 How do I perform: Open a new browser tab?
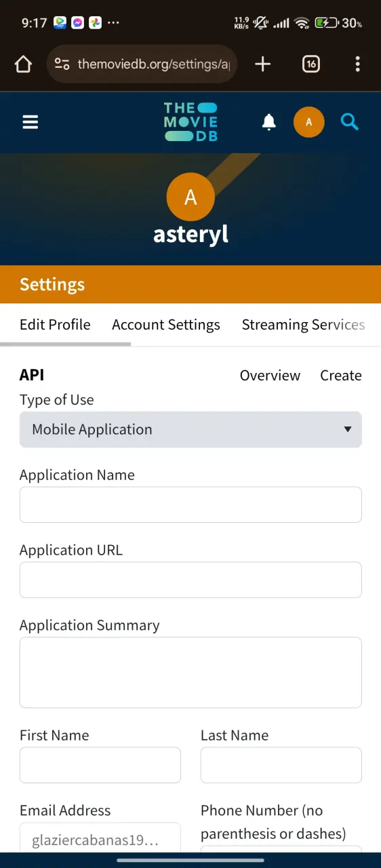pyautogui.click(x=262, y=64)
